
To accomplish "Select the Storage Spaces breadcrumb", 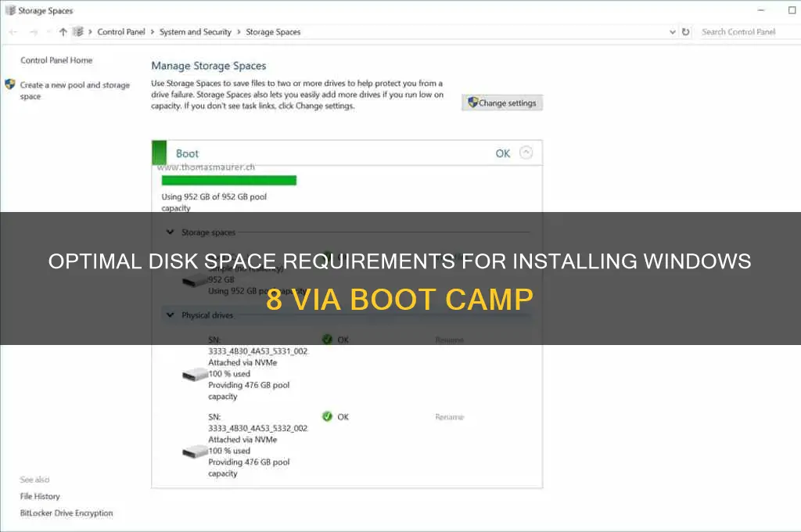I will pyautogui.click(x=273, y=31).
